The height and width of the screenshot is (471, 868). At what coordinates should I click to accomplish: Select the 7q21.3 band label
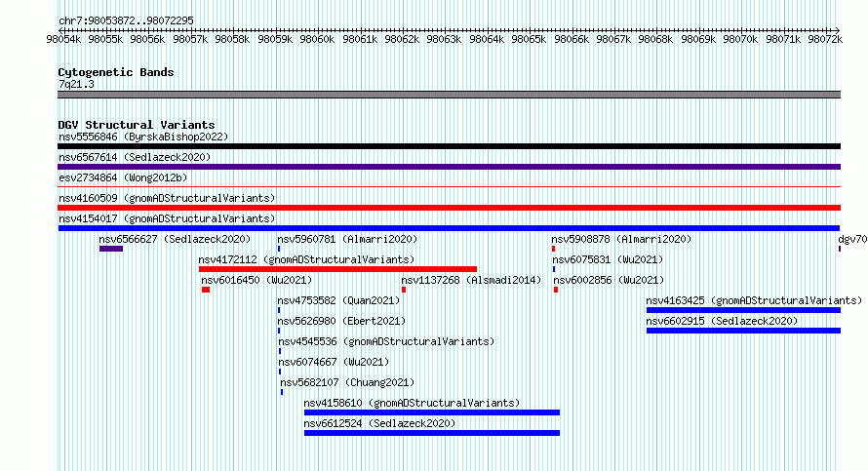coord(76,84)
